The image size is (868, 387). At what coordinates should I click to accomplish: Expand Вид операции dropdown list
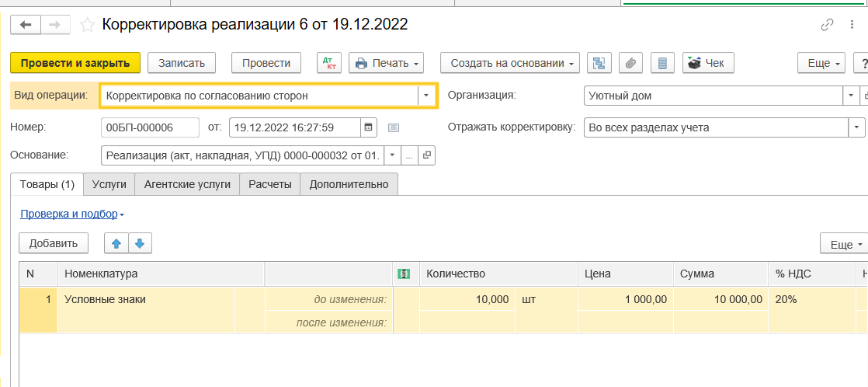coord(426,96)
